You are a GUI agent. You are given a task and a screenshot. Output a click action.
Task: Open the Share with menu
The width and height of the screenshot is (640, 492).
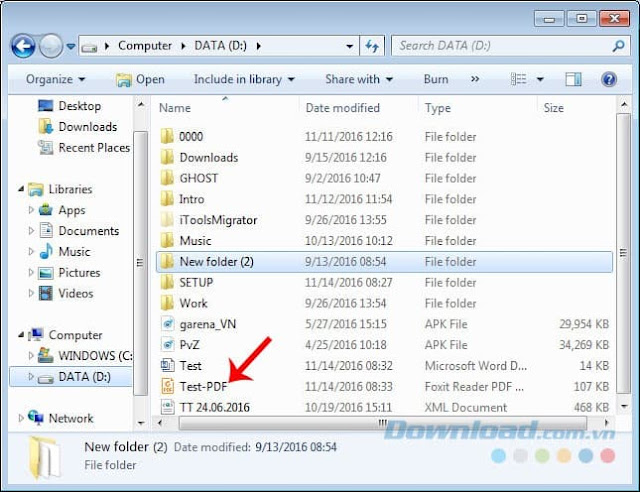[x=359, y=79]
